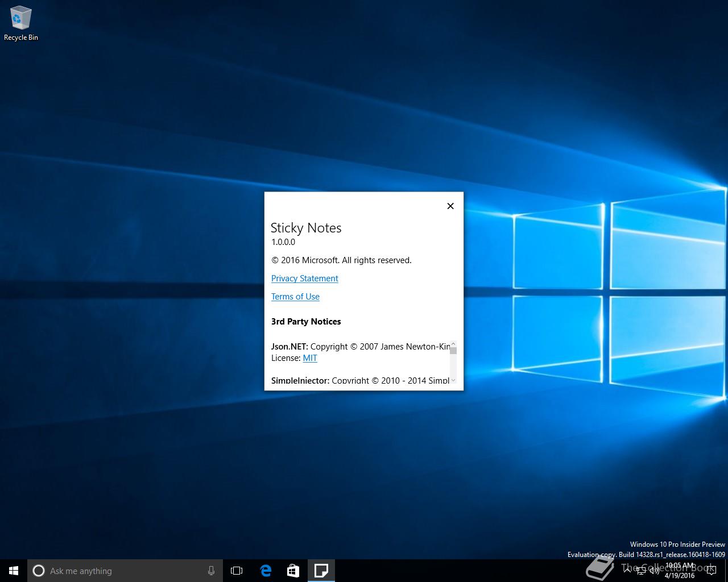Click the '3rd Party Notices' heading
The image size is (728, 582).
tap(306, 322)
